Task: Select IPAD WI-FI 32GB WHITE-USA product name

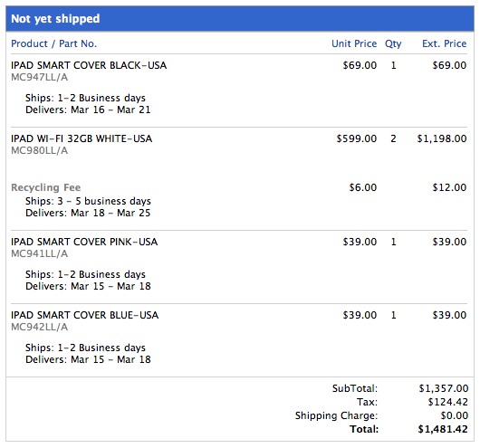Action: tap(82, 138)
